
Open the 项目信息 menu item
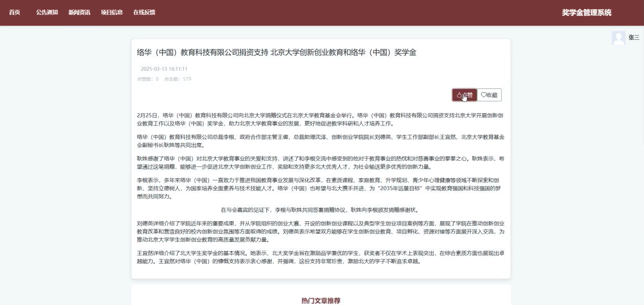[112, 12]
